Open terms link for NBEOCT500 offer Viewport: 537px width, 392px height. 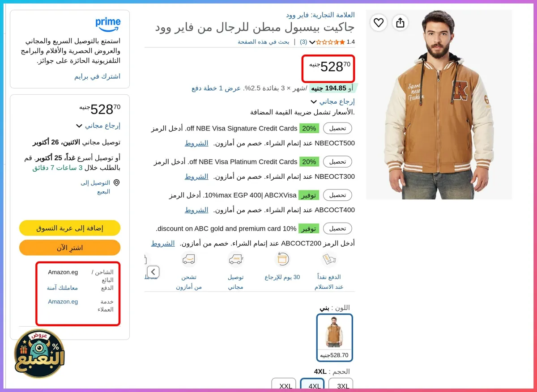coord(196,143)
